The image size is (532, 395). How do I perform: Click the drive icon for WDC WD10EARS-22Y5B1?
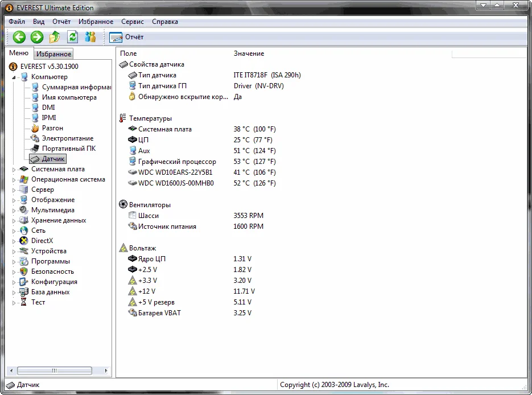133,172
